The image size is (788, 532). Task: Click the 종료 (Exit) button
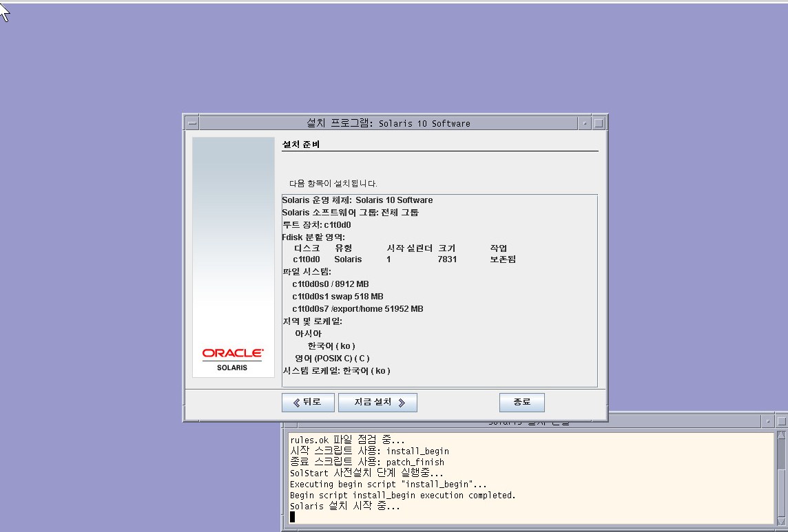pyautogui.click(x=521, y=403)
